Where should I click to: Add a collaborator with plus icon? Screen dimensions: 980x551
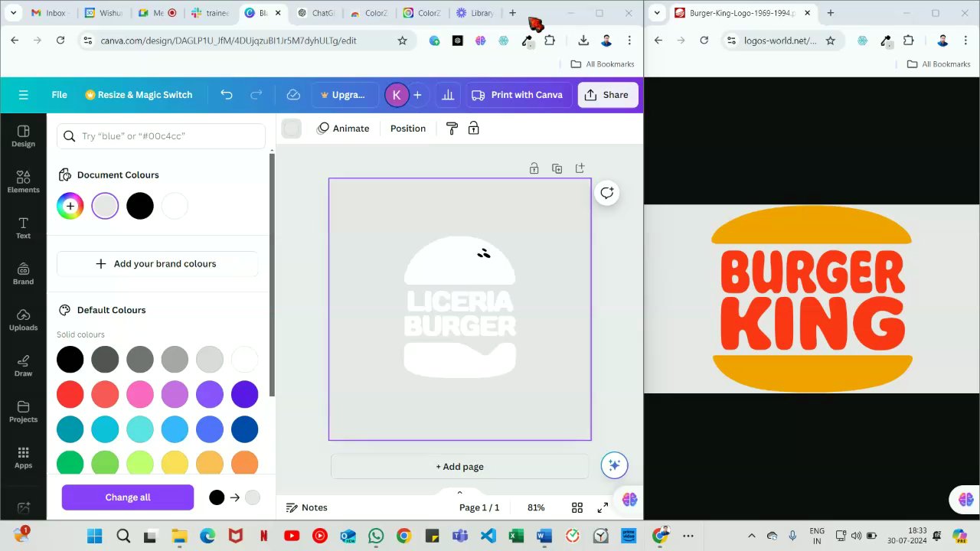point(417,95)
